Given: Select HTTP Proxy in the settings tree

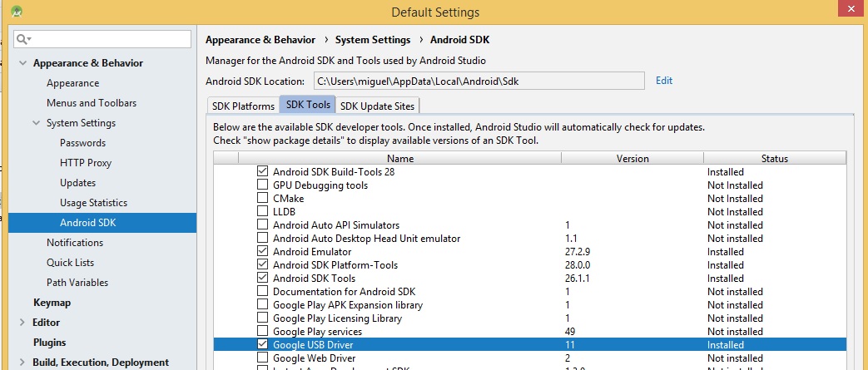Looking at the screenshot, I should click(85, 163).
